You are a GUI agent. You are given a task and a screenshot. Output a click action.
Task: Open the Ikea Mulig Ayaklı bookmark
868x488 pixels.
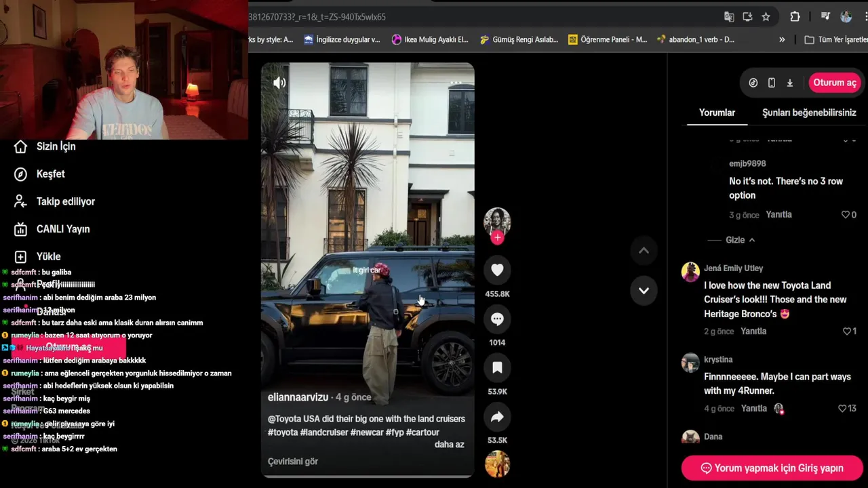click(430, 40)
